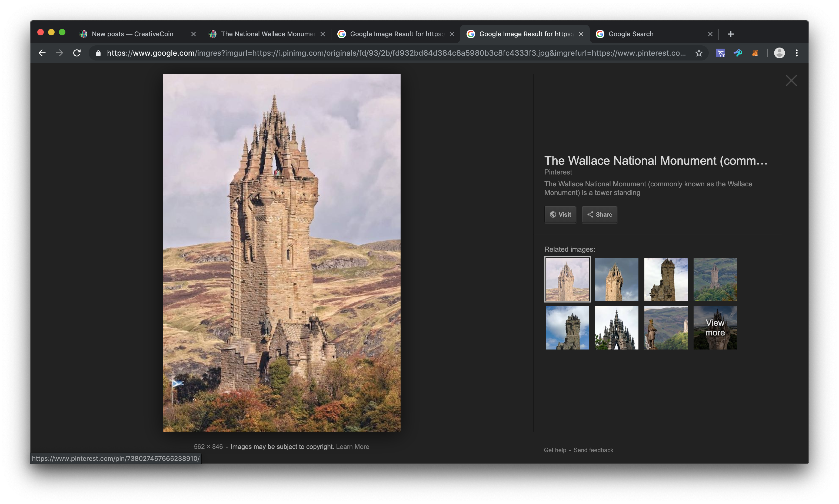Click the browser back arrow
Image resolution: width=839 pixels, height=504 pixels.
42,53
